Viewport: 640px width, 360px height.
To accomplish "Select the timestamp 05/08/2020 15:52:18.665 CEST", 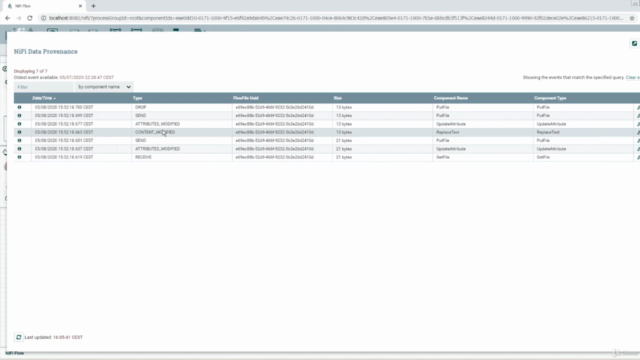I will 64,132.
